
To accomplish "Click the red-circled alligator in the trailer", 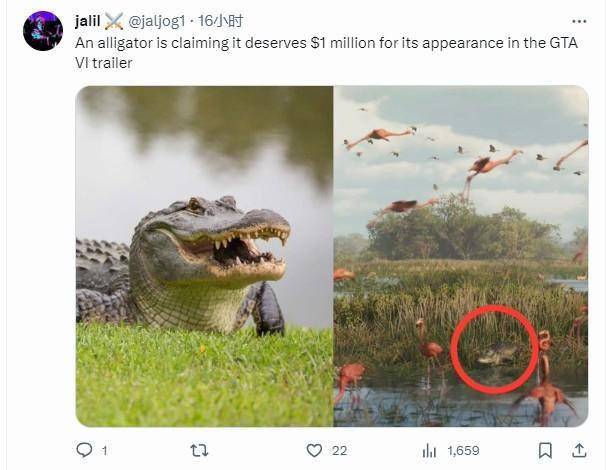I will click(x=495, y=352).
